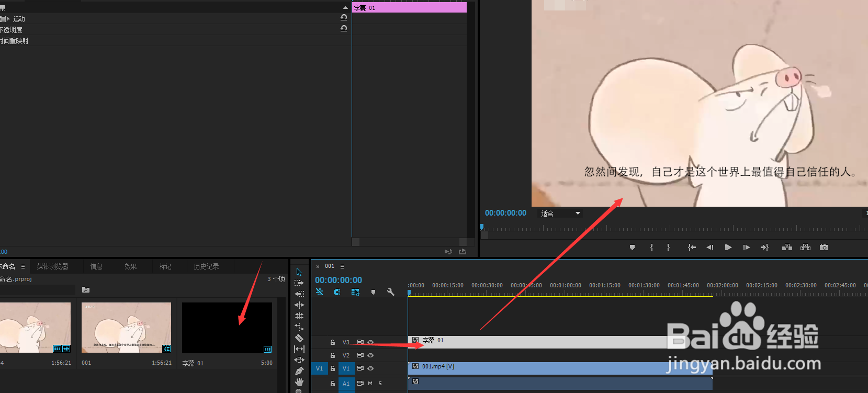868x393 pixels.
Task: Go to Out point in Program monitor
Action: point(764,248)
